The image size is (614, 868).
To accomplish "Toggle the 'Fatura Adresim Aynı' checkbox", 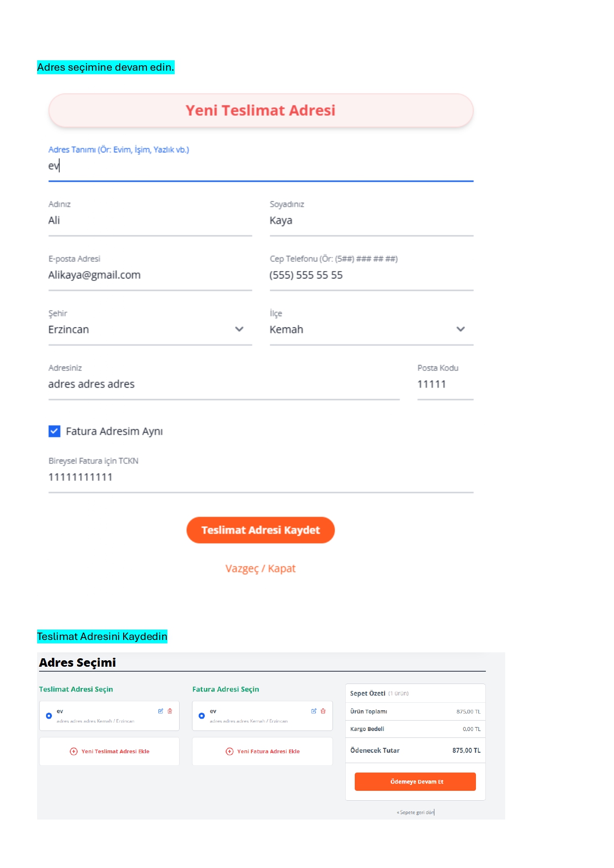I will pos(54,431).
